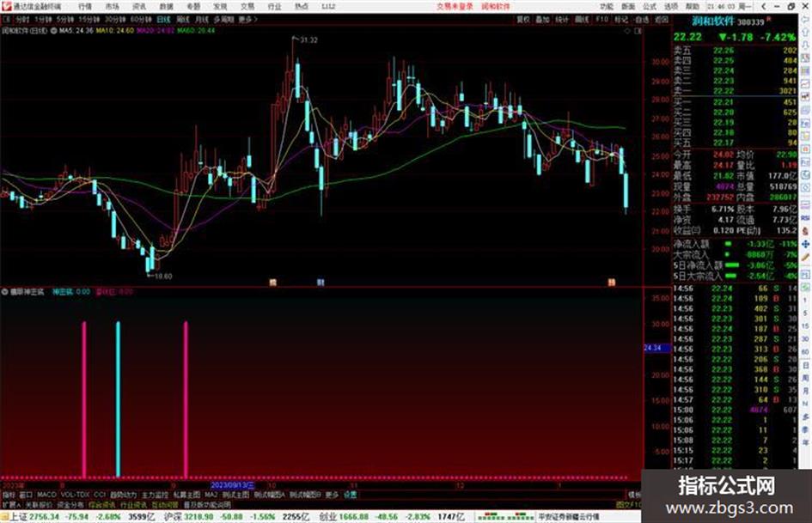Click the 画线 toolbar button
This screenshot has height=523, width=812.
[582, 19]
